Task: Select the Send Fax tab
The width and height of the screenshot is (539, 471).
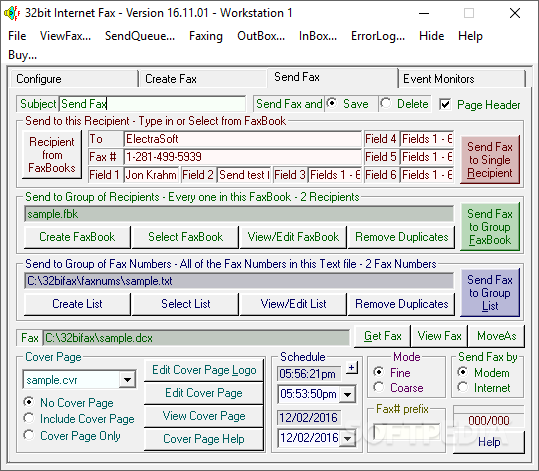Action: (x=332, y=77)
